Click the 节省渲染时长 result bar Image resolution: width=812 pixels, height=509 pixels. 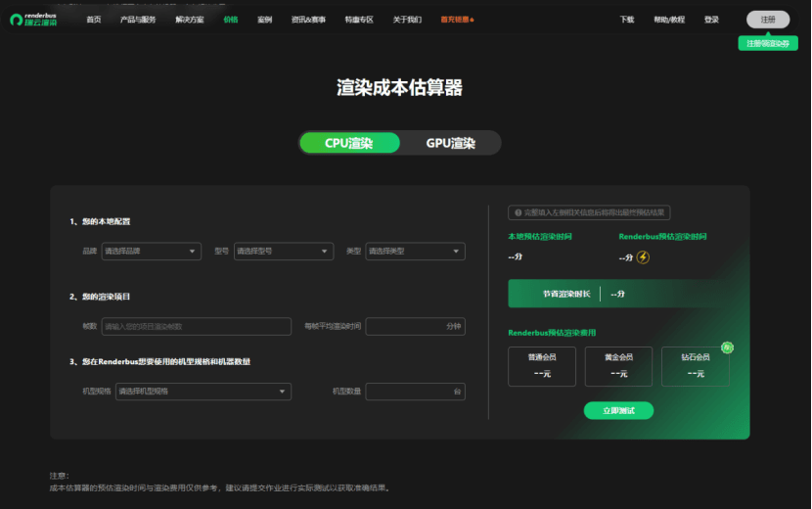point(619,294)
